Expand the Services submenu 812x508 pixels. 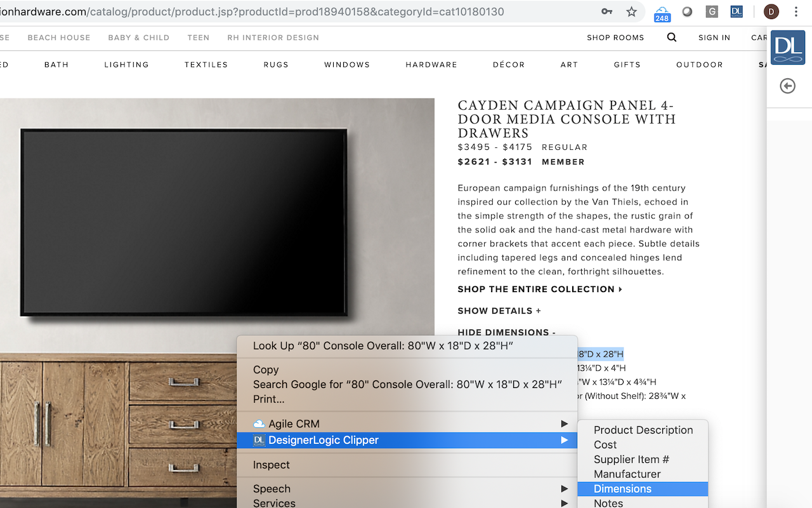tap(407, 503)
